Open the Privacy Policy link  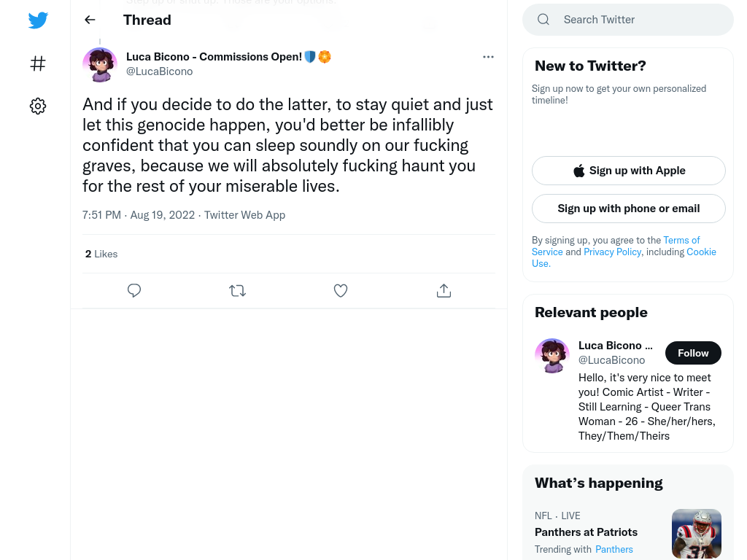click(612, 252)
